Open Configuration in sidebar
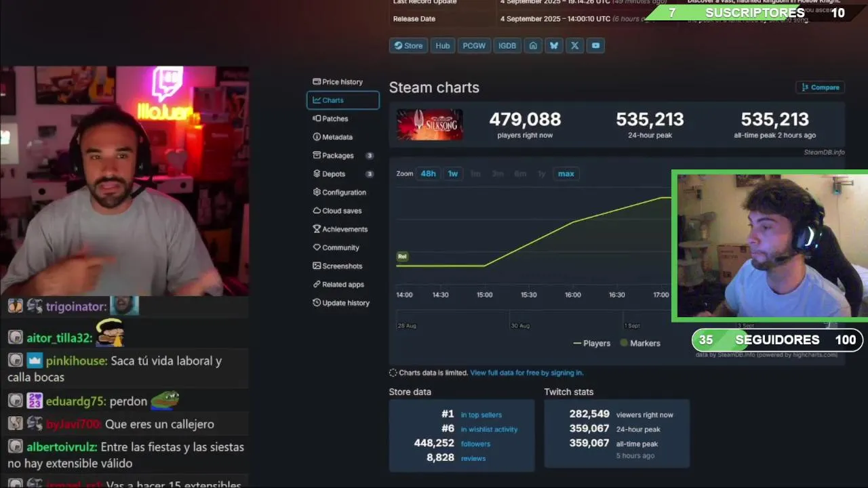Image resolution: width=868 pixels, height=488 pixels. click(340, 192)
